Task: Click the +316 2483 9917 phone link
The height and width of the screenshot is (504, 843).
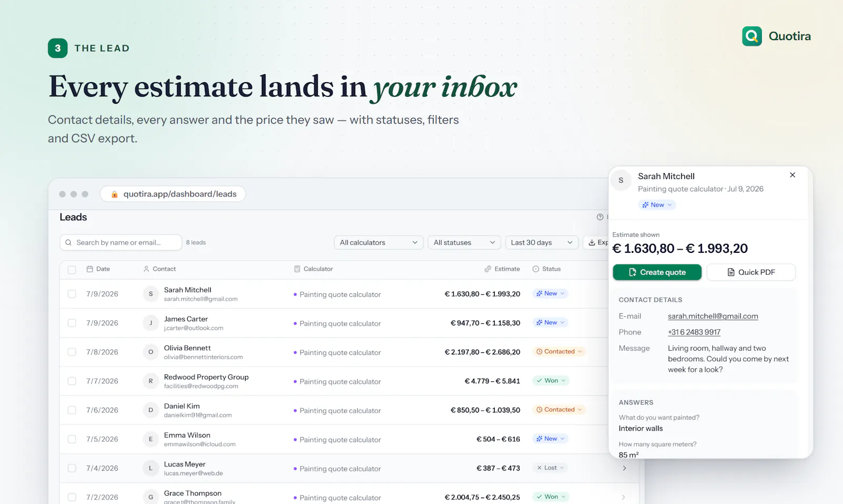Action: [x=694, y=332]
